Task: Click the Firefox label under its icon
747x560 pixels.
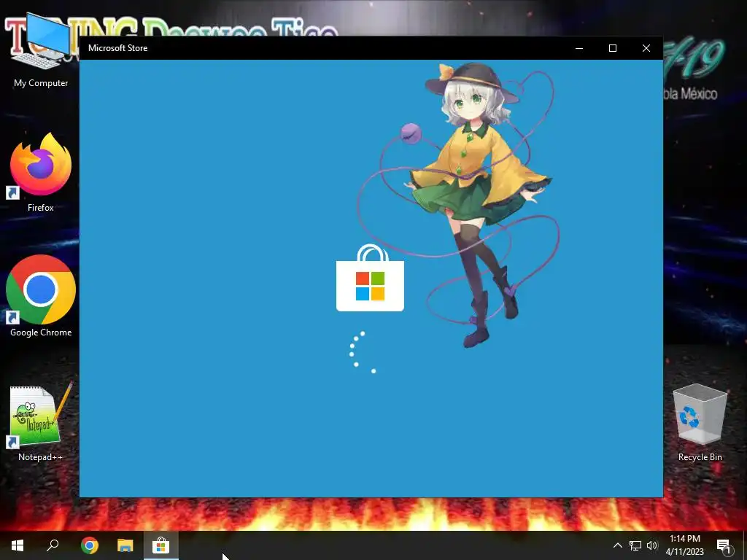Action: point(41,208)
